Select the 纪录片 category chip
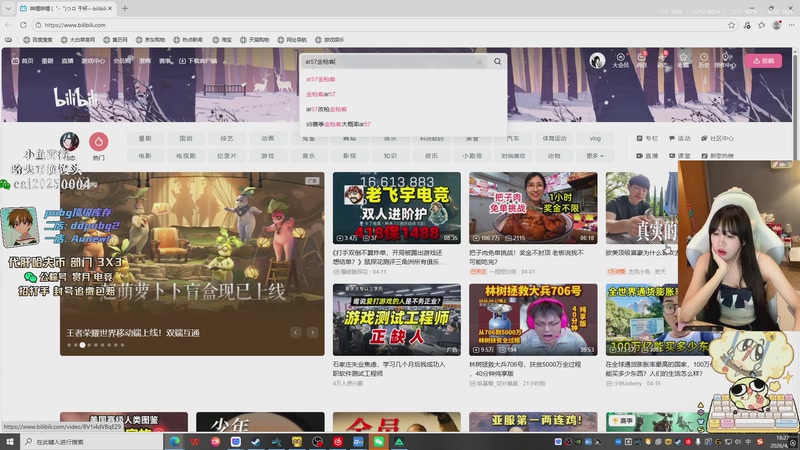This screenshot has height=450, width=800. point(227,156)
